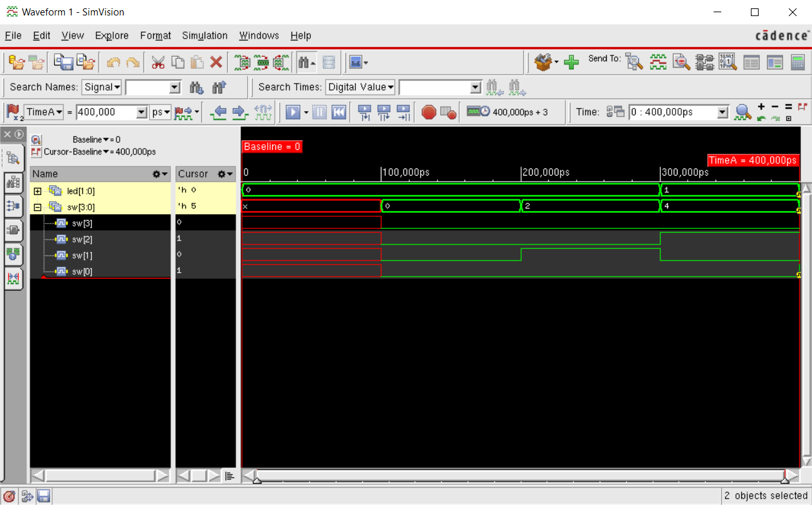Open the Explore menu

pos(112,35)
